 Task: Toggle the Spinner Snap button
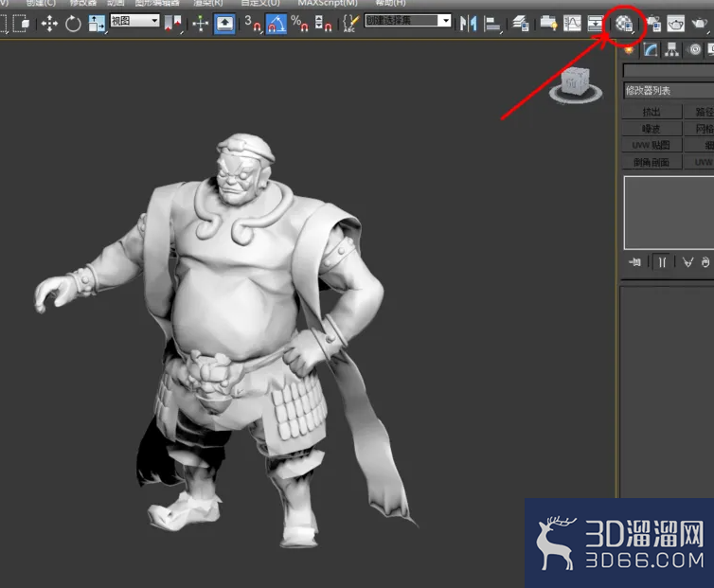[323, 24]
